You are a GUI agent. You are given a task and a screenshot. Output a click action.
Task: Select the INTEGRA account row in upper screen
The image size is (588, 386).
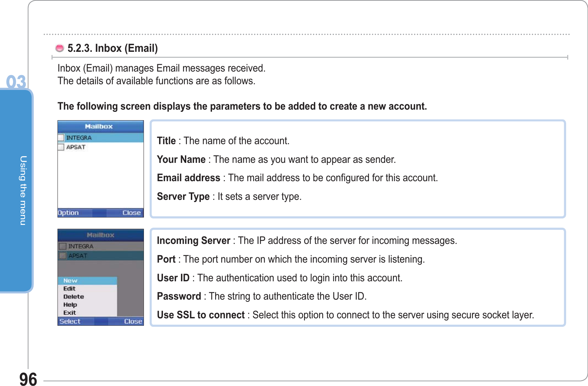(x=101, y=137)
